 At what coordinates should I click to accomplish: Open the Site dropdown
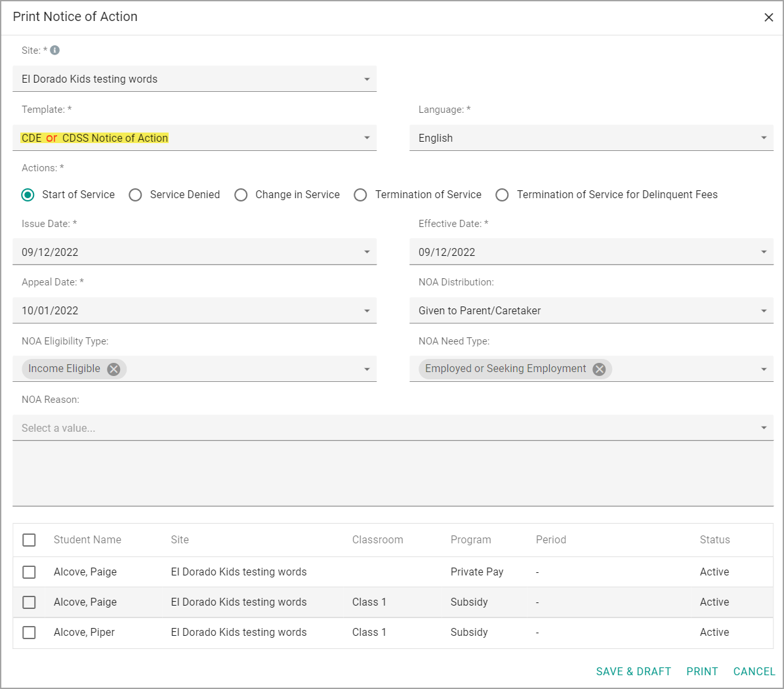pos(194,79)
